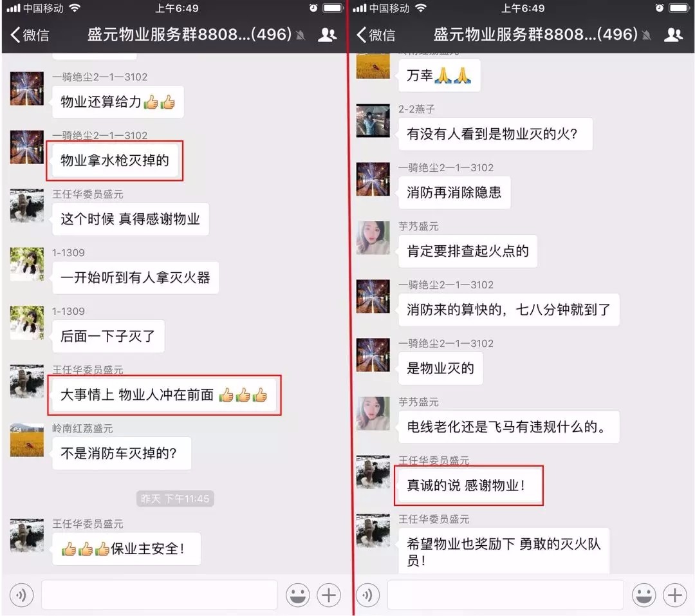Image resolution: width=695 pixels, height=616 pixels.
Task: Open emoji picker in left chat
Action: (x=298, y=595)
